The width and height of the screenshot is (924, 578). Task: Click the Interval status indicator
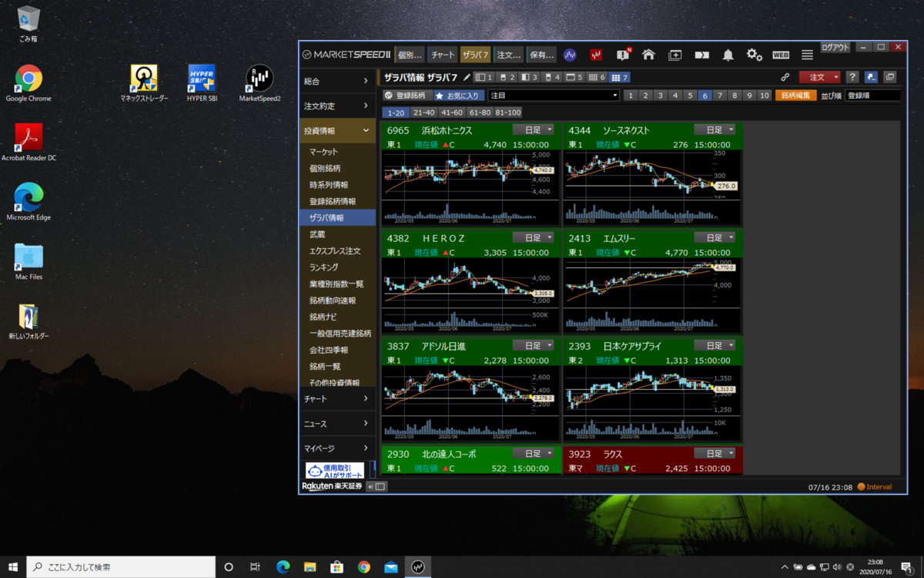tap(875, 487)
